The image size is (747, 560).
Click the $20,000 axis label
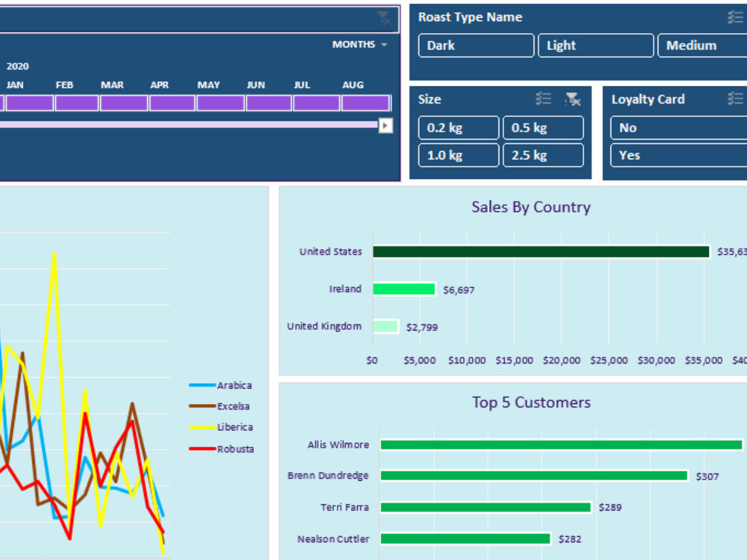tap(562, 361)
